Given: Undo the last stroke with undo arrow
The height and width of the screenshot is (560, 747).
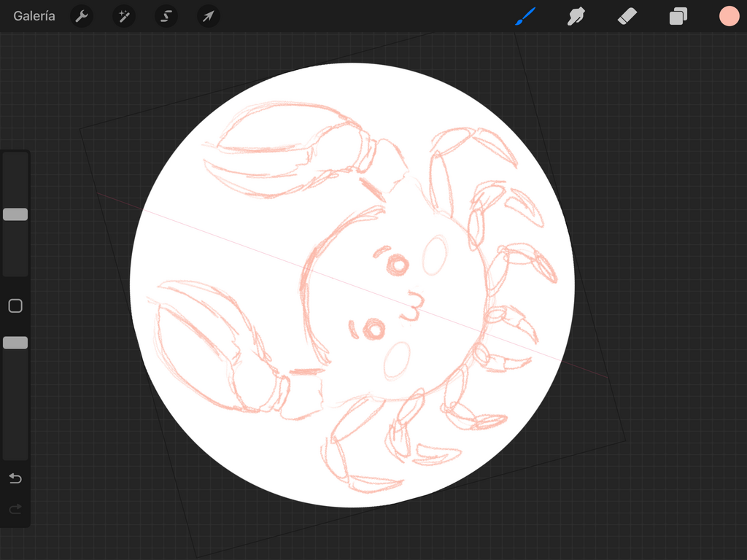Looking at the screenshot, I should click(15, 478).
